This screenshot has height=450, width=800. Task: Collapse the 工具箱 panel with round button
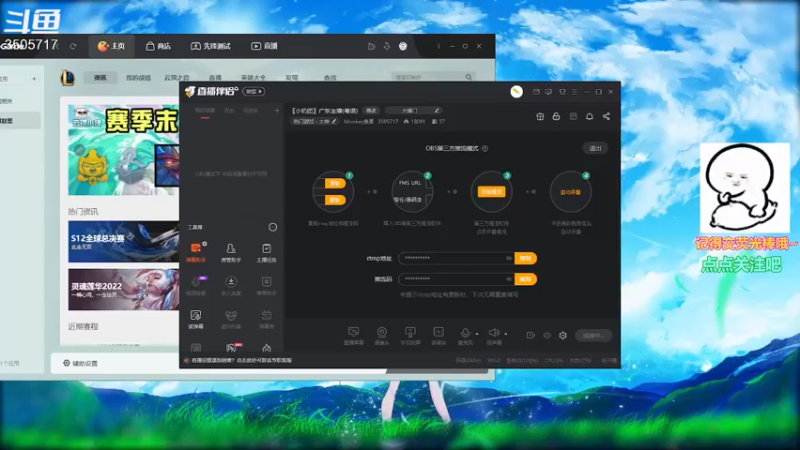pyautogui.click(x=273, y=227)
